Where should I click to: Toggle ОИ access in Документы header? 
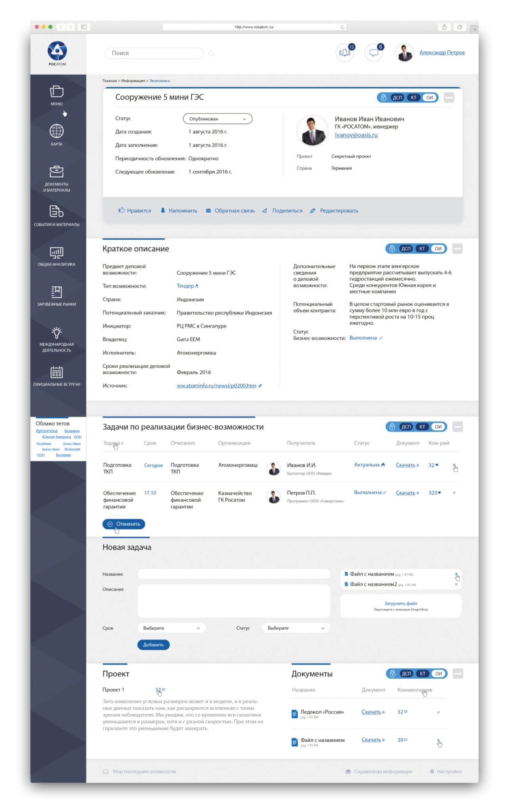pos(439,673)
